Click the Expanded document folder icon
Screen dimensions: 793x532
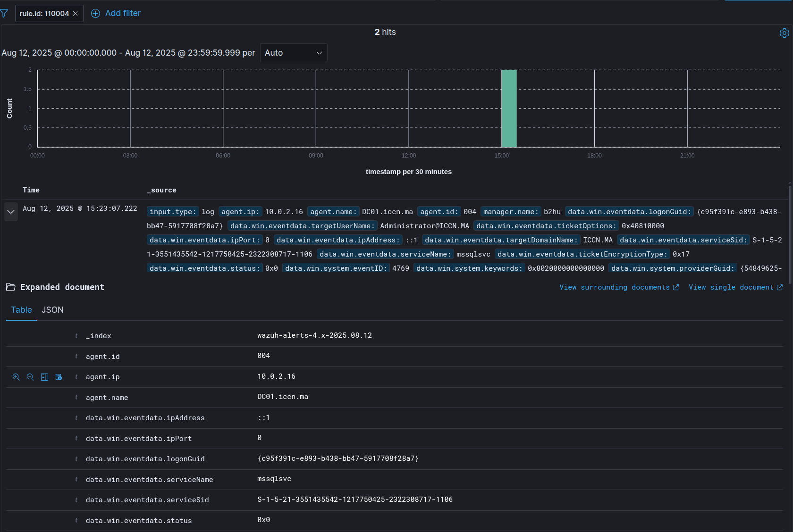10,287
